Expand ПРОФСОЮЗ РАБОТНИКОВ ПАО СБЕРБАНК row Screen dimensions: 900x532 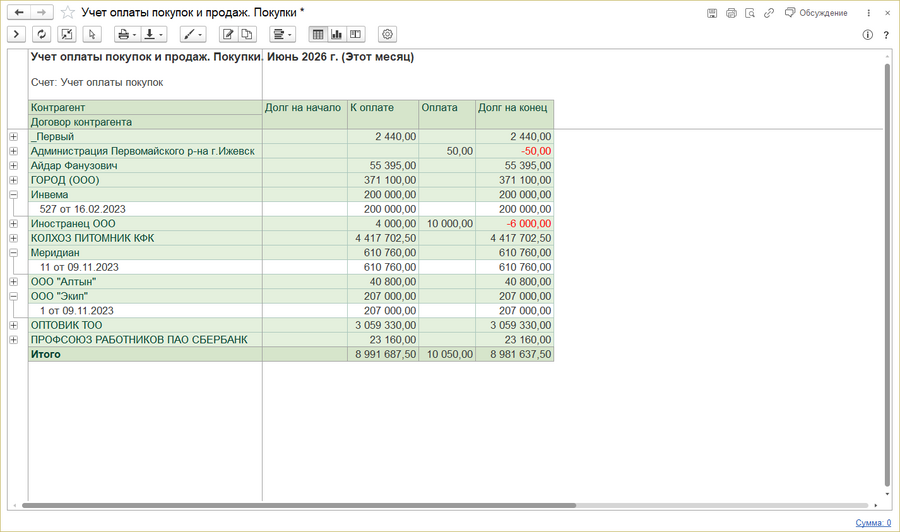point(14,340)
